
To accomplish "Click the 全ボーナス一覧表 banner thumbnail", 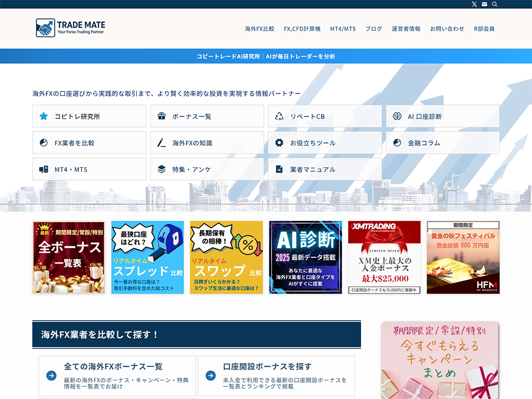I will [x=69, y=257].
